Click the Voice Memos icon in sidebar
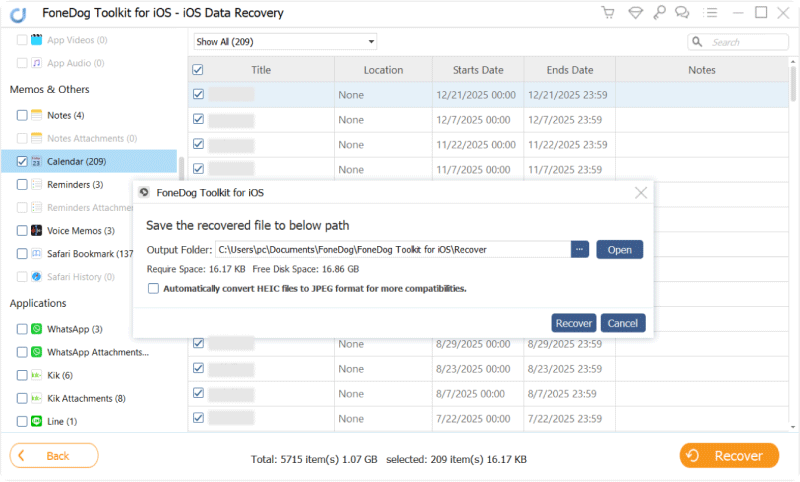 37,230
